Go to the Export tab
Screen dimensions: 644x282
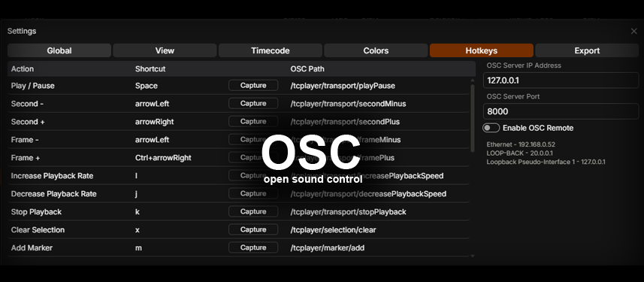pyautogui.click(x=587, y=50)
